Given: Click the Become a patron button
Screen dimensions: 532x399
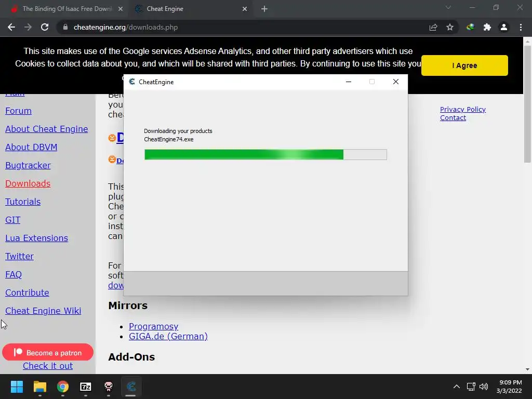Looking at the screenshot, I should click(48, 352).
